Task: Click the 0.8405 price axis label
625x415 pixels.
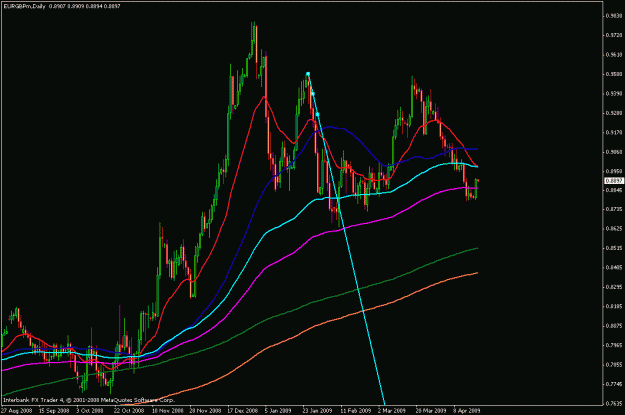Action: pos(614,267)
